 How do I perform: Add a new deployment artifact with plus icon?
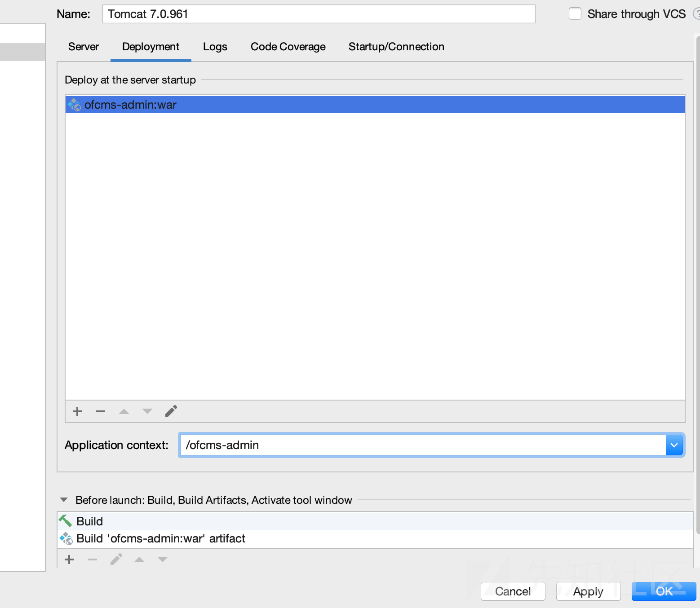77,411
